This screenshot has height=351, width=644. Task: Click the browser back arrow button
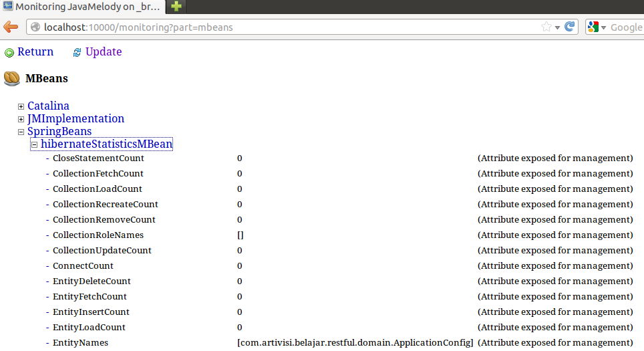pos(10,27)
